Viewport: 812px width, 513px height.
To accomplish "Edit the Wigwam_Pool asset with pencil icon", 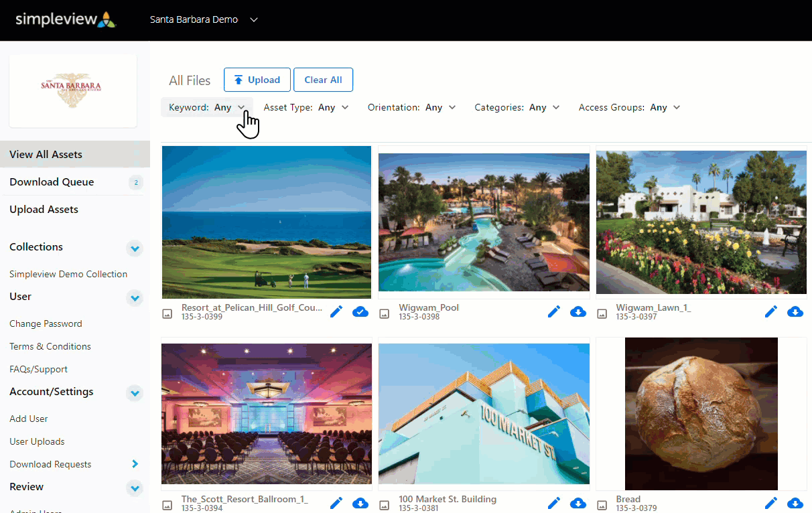I will (554, 311).
